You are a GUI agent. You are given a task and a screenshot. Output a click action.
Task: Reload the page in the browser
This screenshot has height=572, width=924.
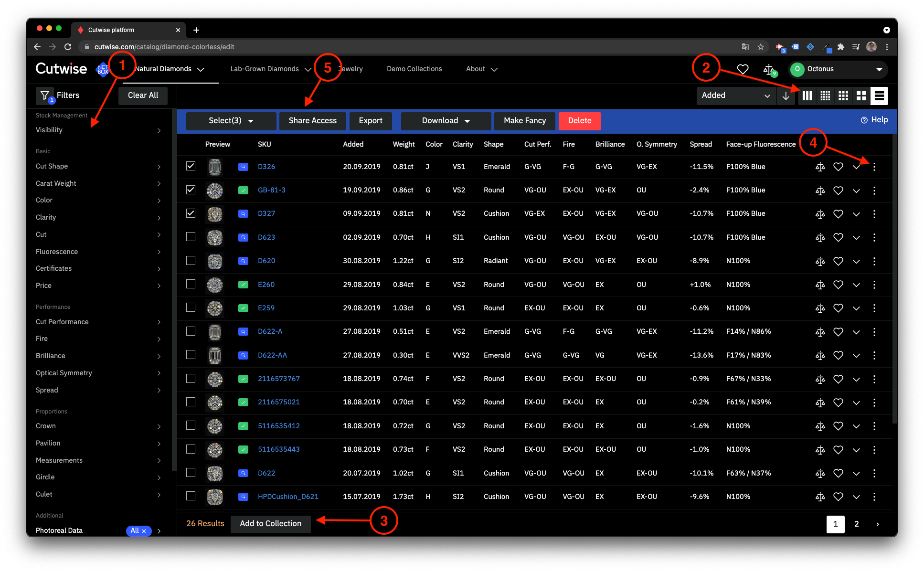68,47
